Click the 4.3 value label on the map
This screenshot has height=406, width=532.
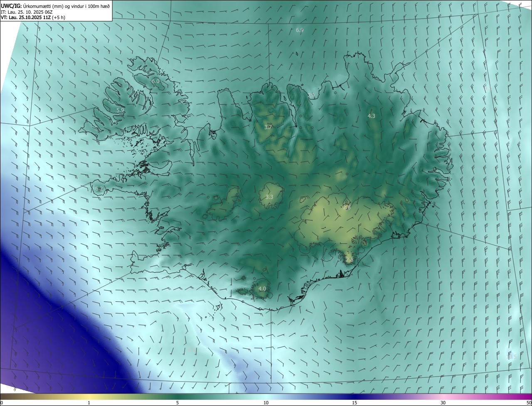click(372, 116)
